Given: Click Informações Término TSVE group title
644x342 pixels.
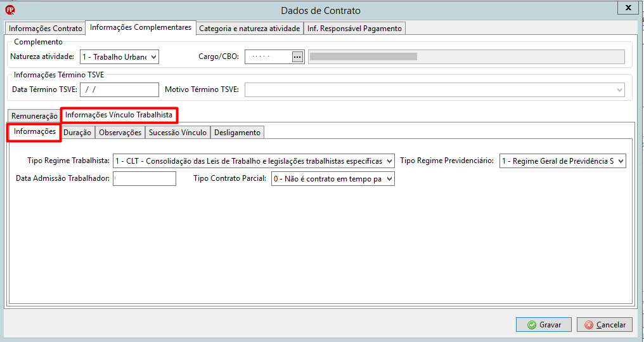Looking at the screenshot, I should click(59, 75).
